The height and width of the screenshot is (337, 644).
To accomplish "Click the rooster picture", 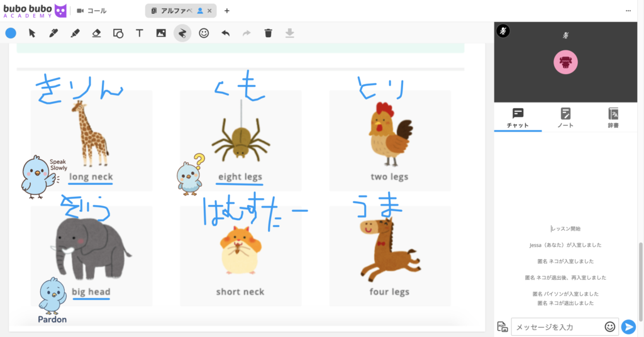I will coord(389,135).
